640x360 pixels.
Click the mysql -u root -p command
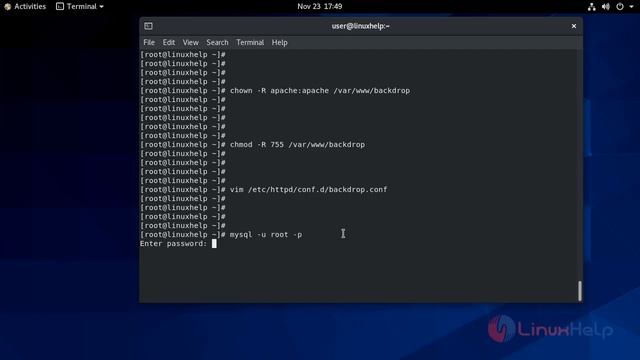266,235
